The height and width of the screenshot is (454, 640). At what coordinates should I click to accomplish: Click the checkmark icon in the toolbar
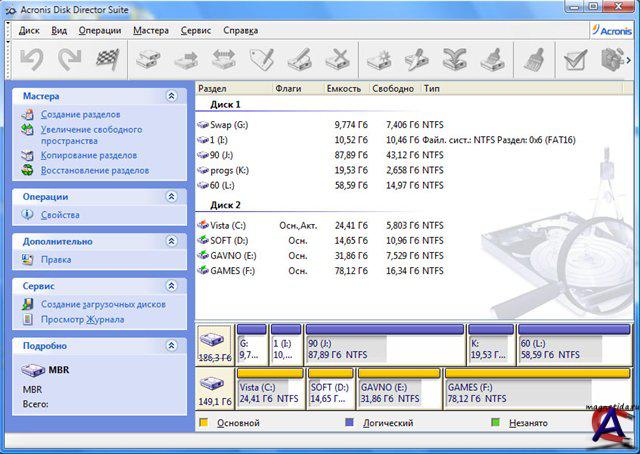pyautogui.click(x=574, y=60)
